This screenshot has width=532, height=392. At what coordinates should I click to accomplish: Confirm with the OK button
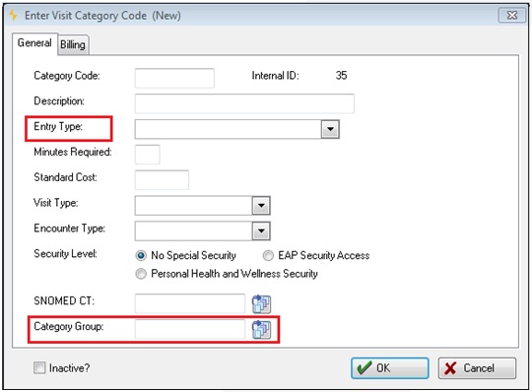tap(390, 368)
